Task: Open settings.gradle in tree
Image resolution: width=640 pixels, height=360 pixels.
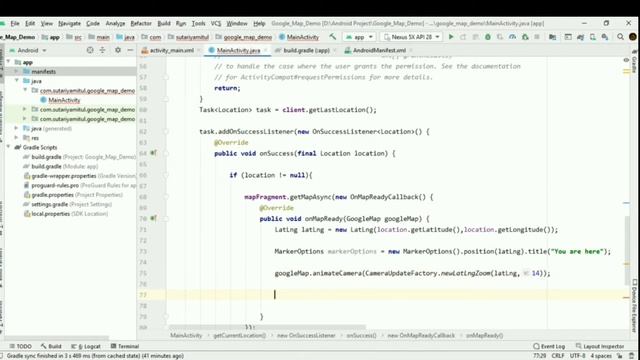Action: pyautogui.click(x=68, y=204)
